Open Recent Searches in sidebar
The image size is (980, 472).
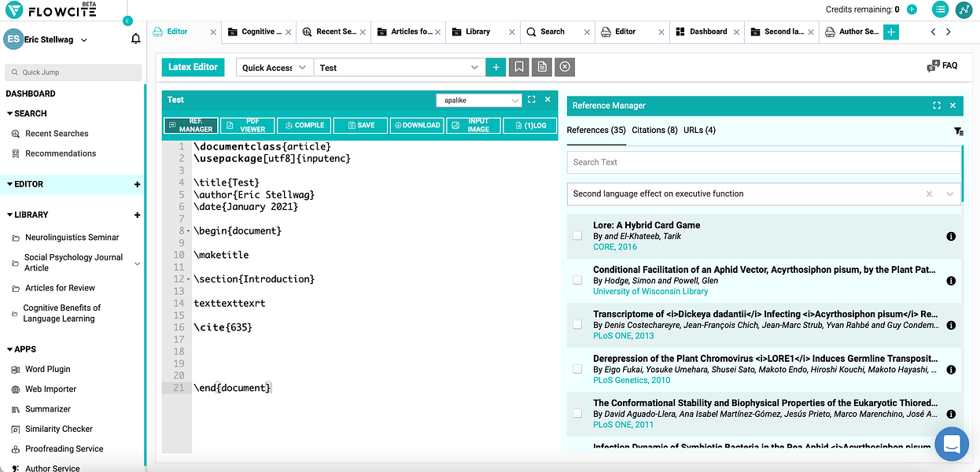click(57, 134)
